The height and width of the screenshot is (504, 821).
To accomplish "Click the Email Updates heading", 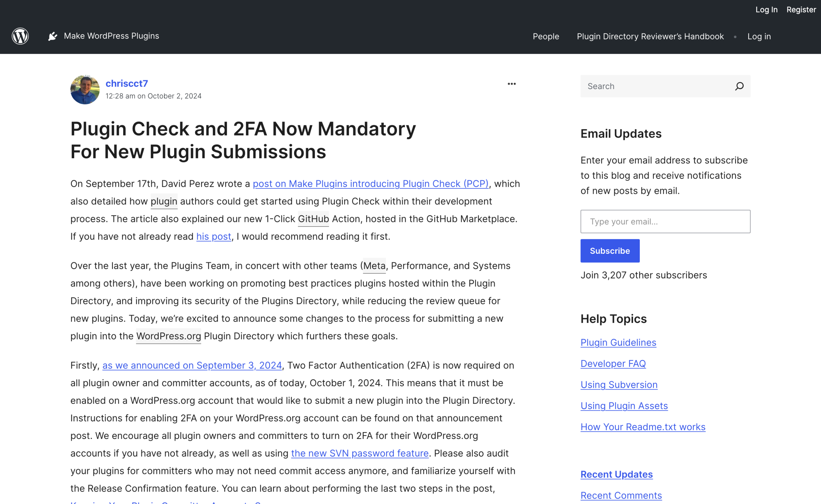I will coord(621,134).
